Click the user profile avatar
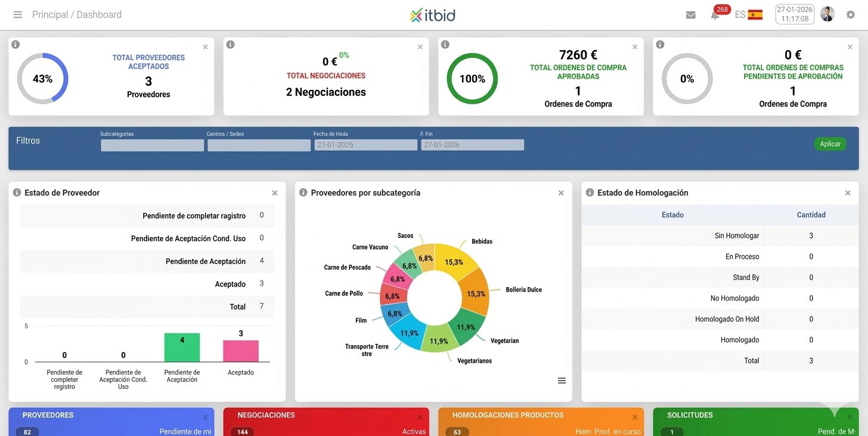 point(827,14)
